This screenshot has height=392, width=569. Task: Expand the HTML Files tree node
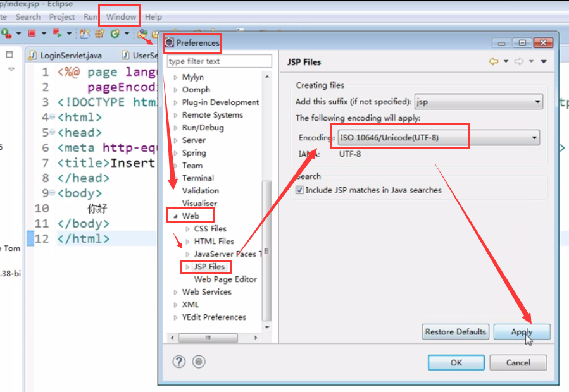click(187, 242)
